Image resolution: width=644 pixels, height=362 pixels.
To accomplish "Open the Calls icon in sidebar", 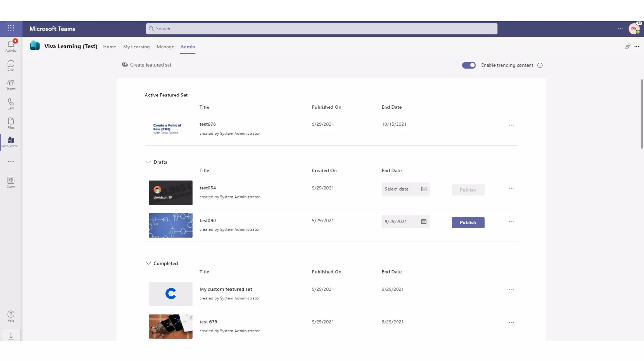I will coord(11,104).
